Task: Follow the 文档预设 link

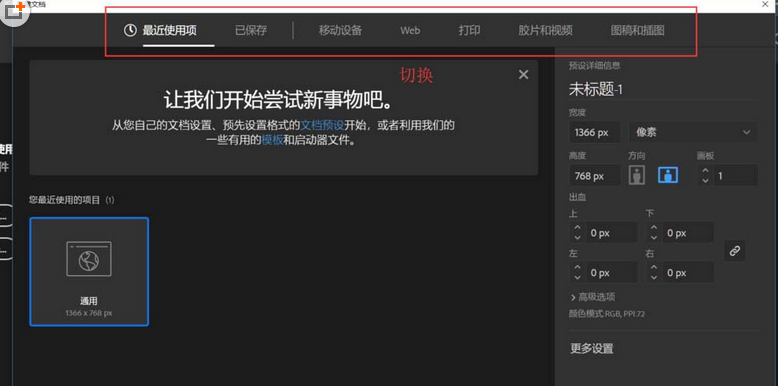Action: pyautogui.click(x=323, y=126)
